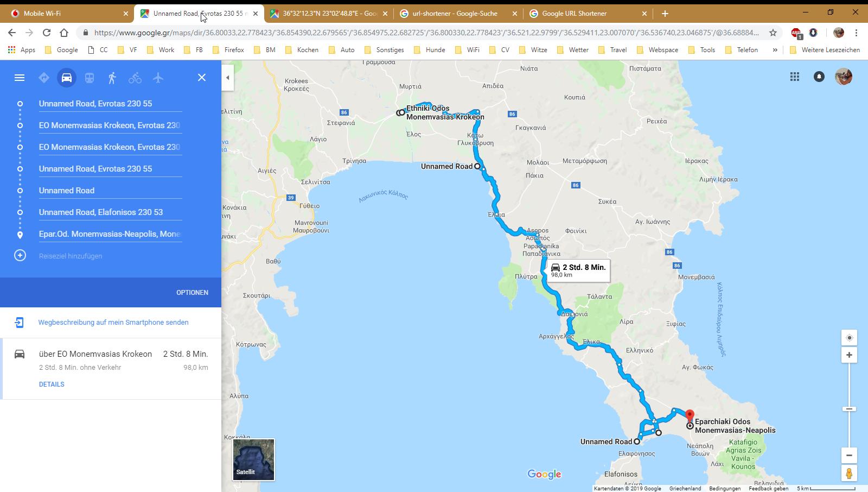Go back in browser history
Screen dimensions: 868x492
coord(12,33)
